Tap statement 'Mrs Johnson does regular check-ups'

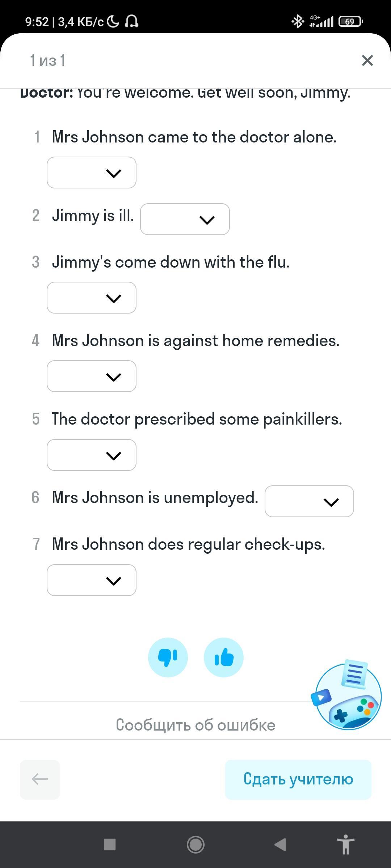tap(188, 544)
